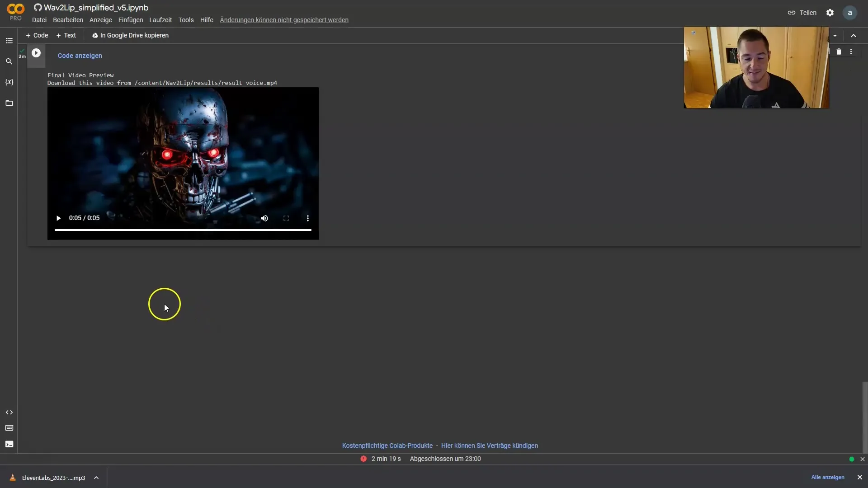
Task: Open the Datei menu item
Action: [x=39, y=20]
